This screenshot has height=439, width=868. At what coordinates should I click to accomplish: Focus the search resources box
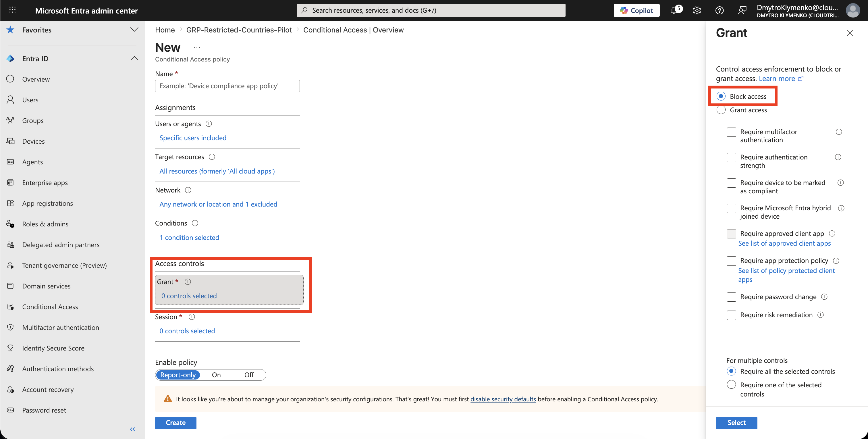click(x=431, y=10)
